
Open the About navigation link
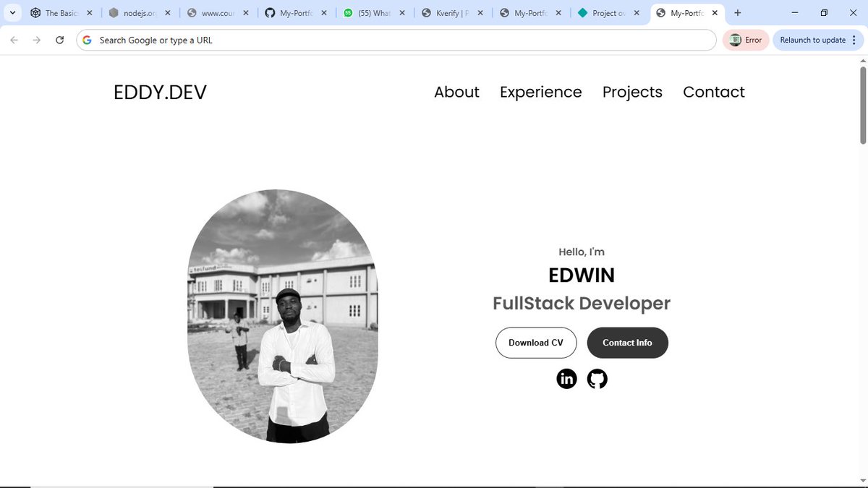[x=456, y=92]
